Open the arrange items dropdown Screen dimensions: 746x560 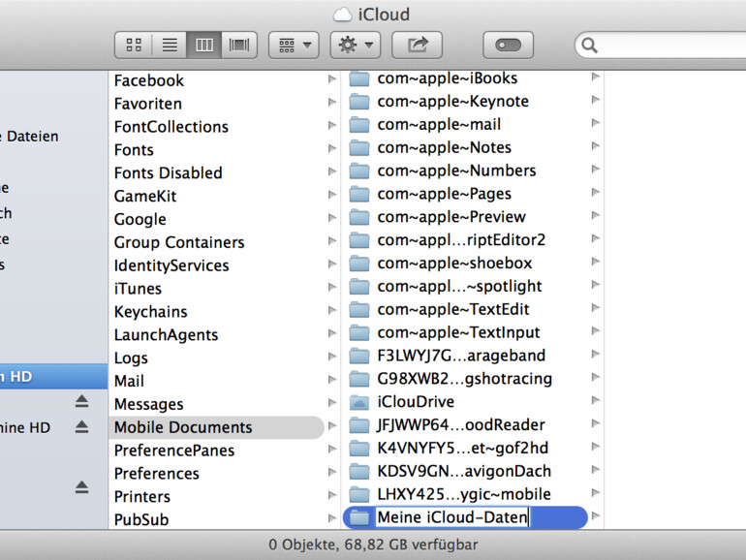(x=294, y=46)
